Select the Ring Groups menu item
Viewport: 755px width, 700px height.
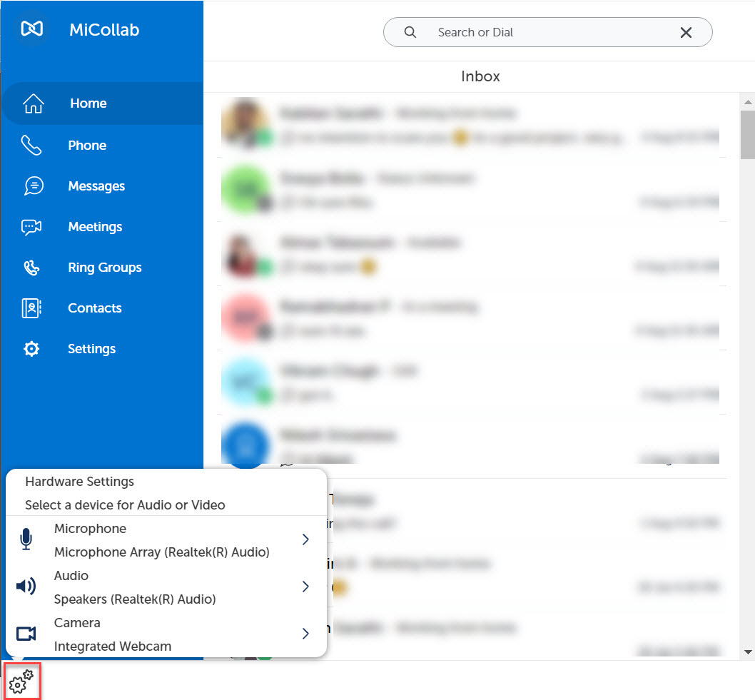tap(105, 268)
